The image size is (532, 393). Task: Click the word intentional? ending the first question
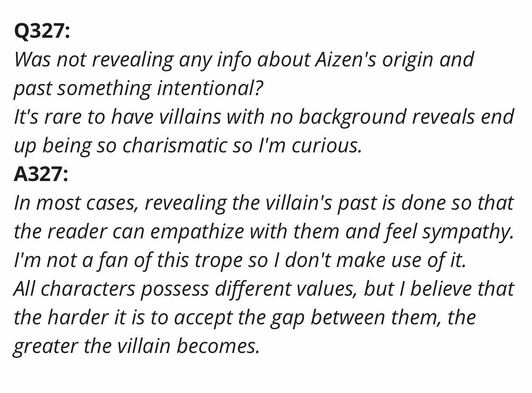[210, 89]
